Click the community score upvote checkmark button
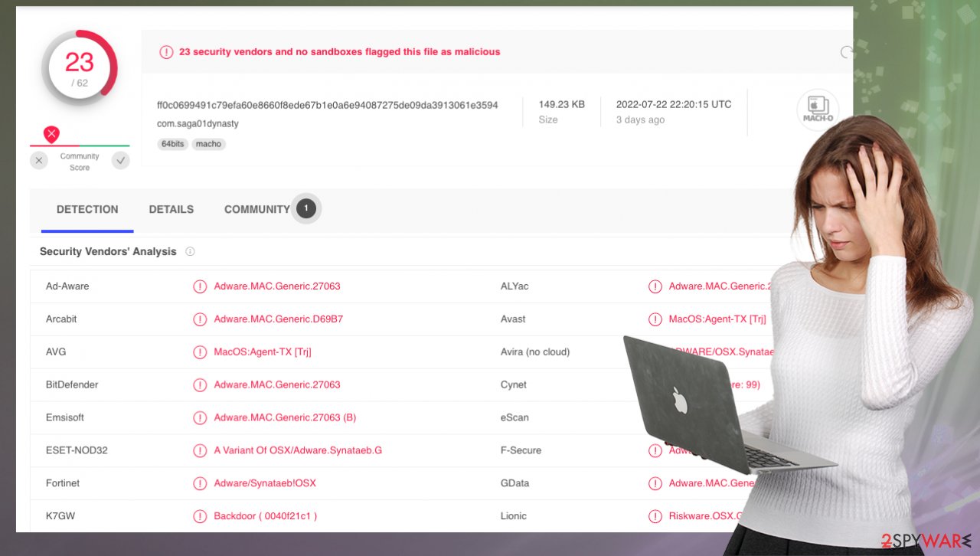Viewport: 980px width, 556px height. [120, 160]
